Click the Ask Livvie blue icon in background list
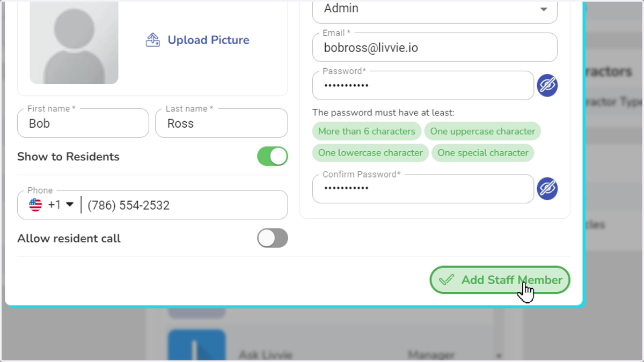This screenshot has height=362, width=644. click(197, 345)
